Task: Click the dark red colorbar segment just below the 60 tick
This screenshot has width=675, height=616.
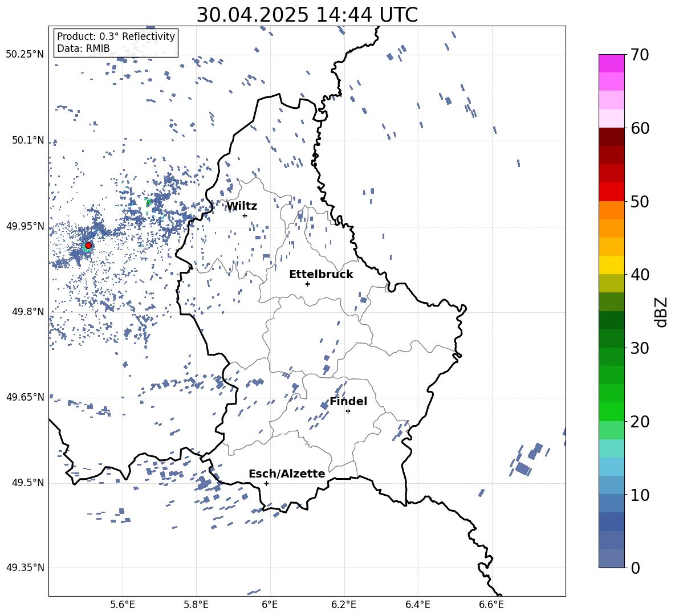Action: click(x=611, y=137)
